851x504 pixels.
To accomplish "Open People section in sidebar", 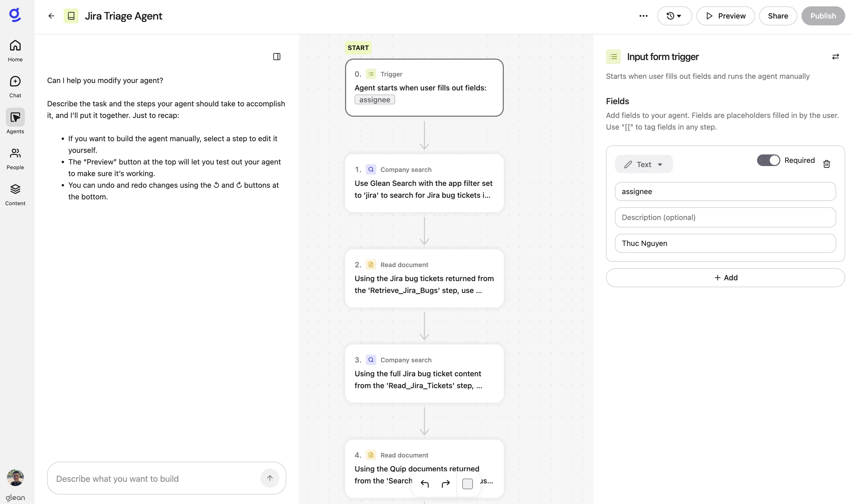I will click(15, 158).
